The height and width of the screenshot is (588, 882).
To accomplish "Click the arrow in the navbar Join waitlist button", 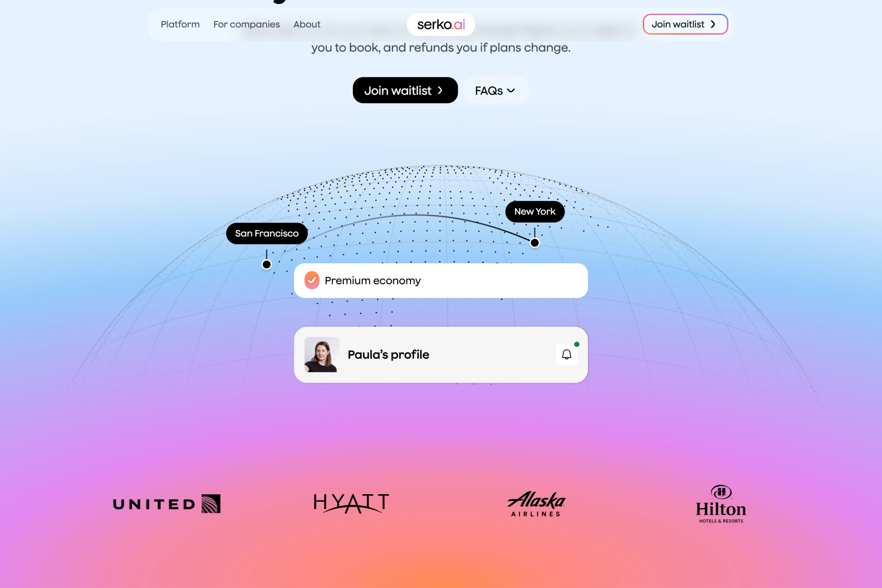I will 713,24.
